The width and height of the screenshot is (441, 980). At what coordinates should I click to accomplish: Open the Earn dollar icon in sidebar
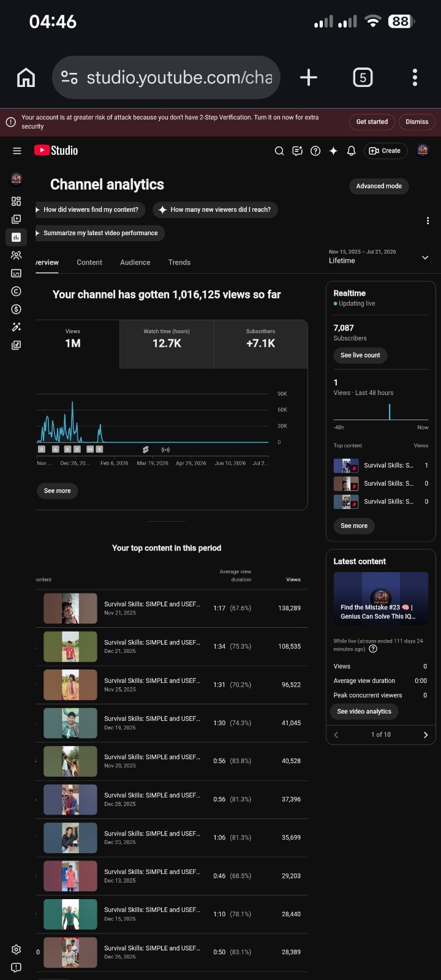(17, 309)
